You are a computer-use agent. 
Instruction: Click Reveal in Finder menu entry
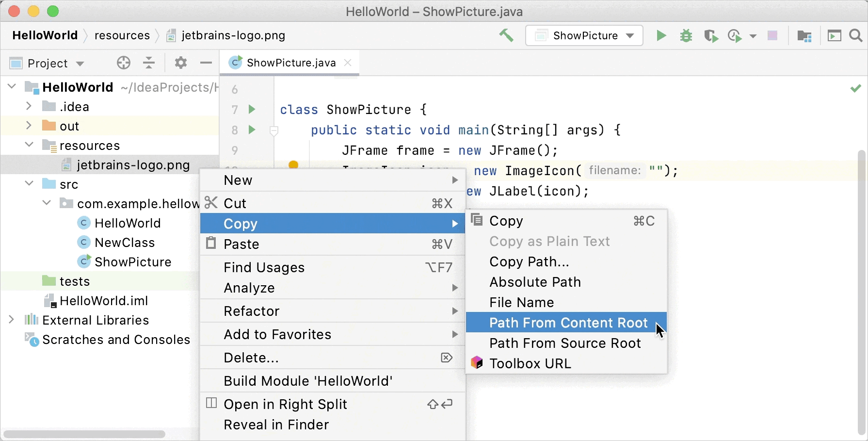(276, 425)
